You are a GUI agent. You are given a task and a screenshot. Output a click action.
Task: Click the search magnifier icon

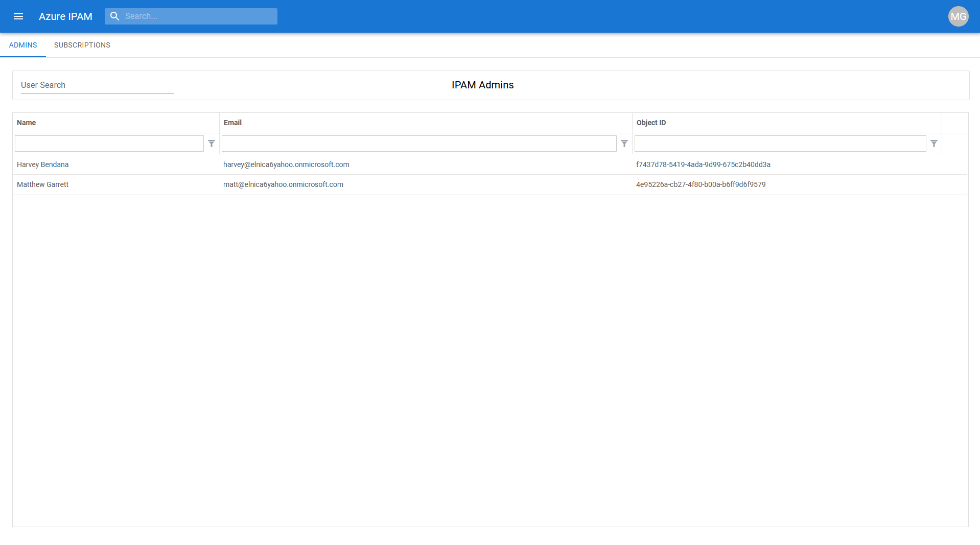pos(115,16)
